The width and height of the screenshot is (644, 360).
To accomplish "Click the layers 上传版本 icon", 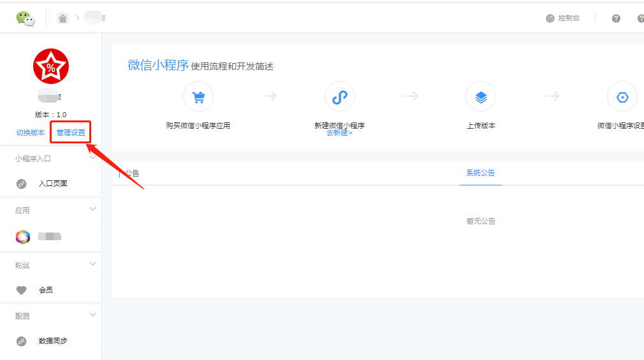I will 481,96.
